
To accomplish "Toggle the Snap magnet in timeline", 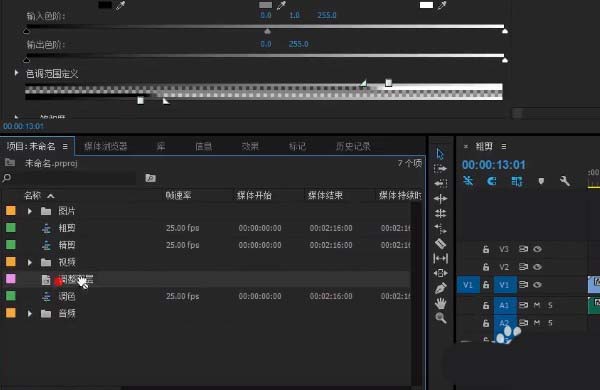I will [x=492, y=181].
